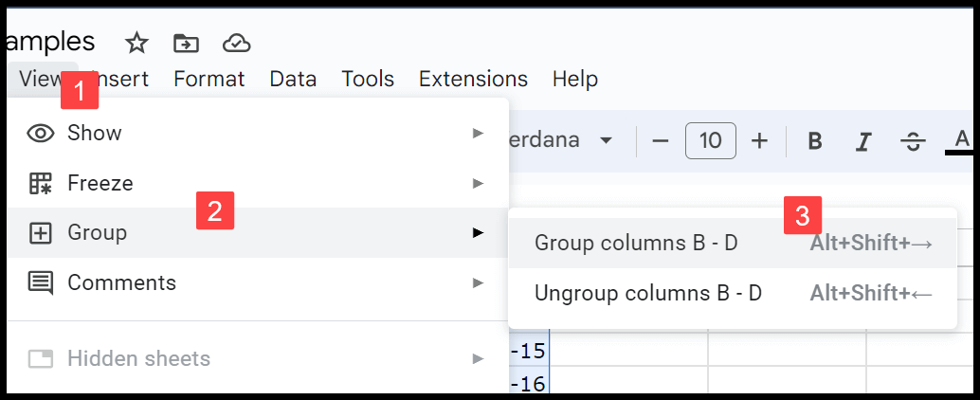Star the document with the star icon
Screen dimensions: 980x400
click(x=136, y=43)
